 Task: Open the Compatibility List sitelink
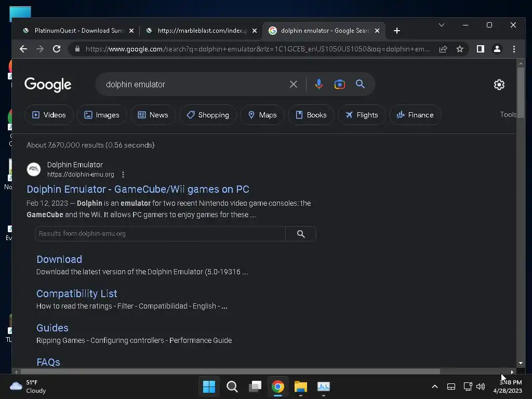pyautogui.click(x=77, y=294)
